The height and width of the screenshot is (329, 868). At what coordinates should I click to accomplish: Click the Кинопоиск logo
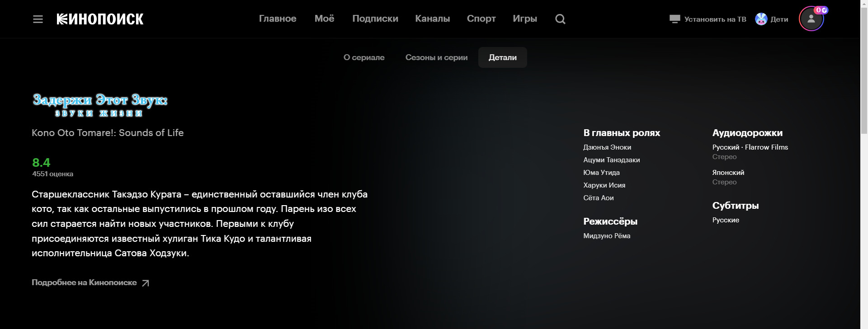(100, 19)
